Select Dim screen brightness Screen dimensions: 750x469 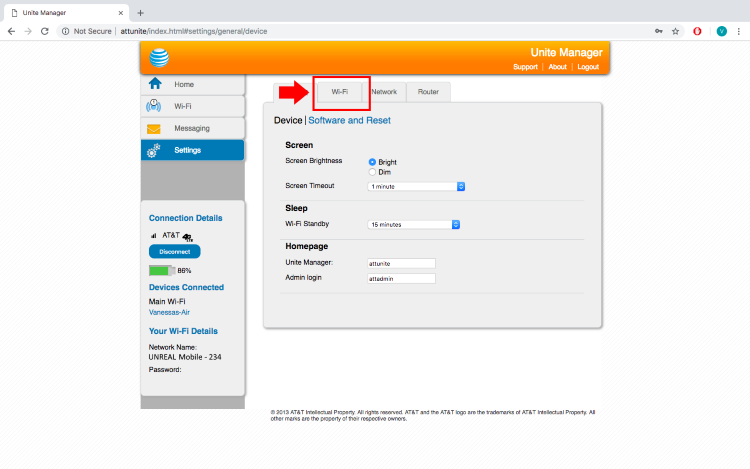(x=372, y=172)
